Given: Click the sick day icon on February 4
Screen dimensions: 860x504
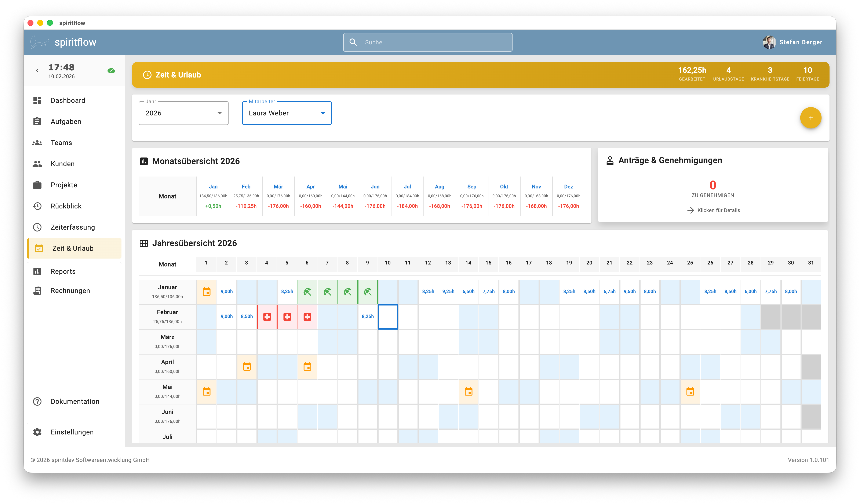Looking at the screenshot, I should pyautogui.click(x=267, y=317).
